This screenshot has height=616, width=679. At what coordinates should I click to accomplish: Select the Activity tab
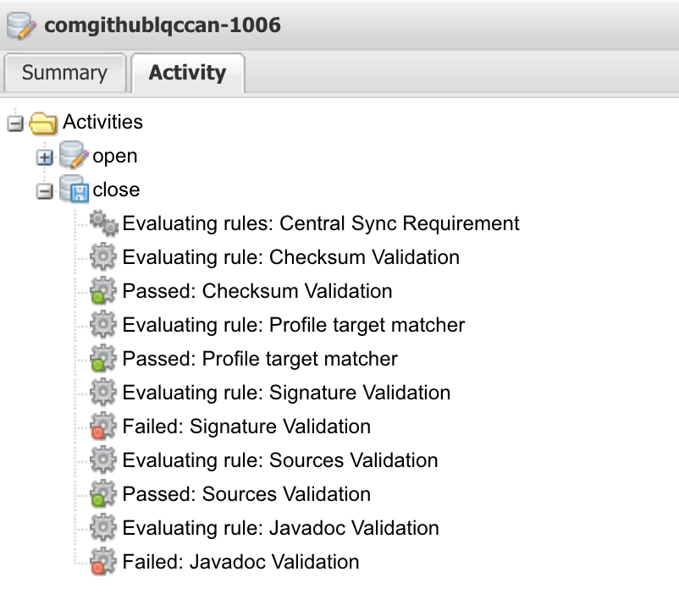[187, 73]
